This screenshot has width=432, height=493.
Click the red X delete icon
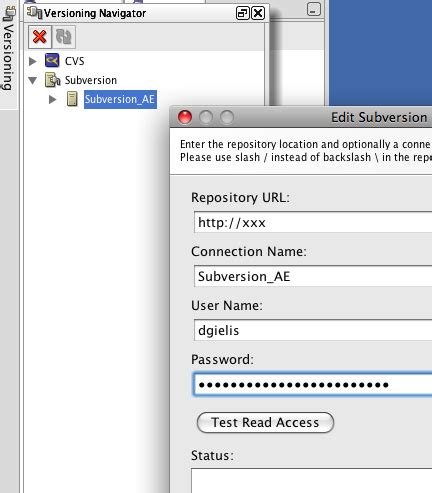[40, 37]
